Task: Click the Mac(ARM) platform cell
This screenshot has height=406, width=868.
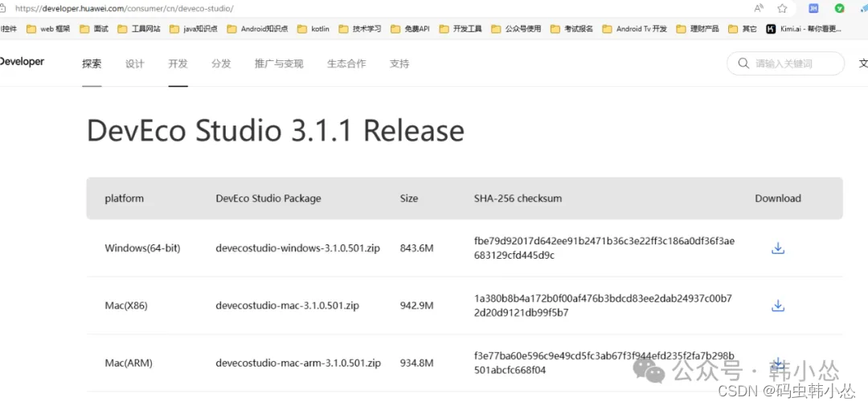Action: 129,363
